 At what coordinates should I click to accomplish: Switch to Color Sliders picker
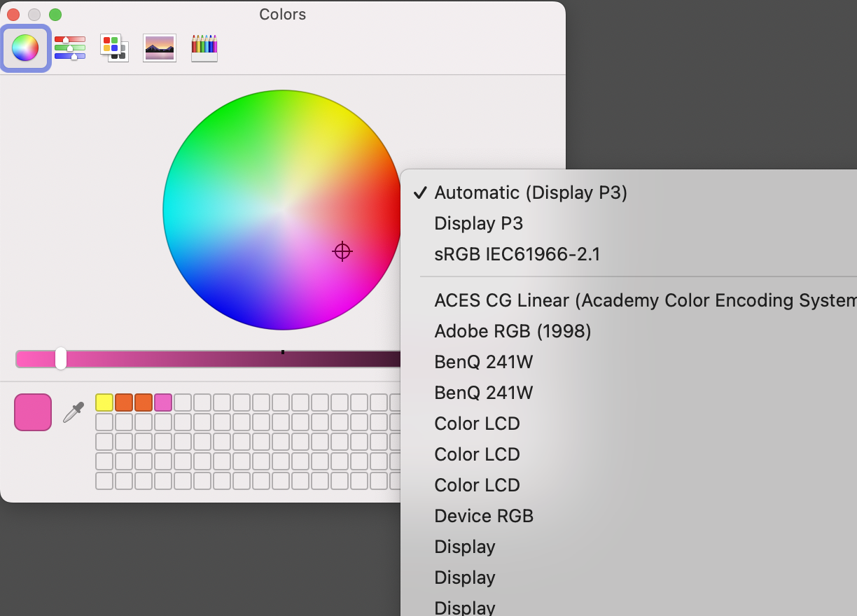click(70, 48)
